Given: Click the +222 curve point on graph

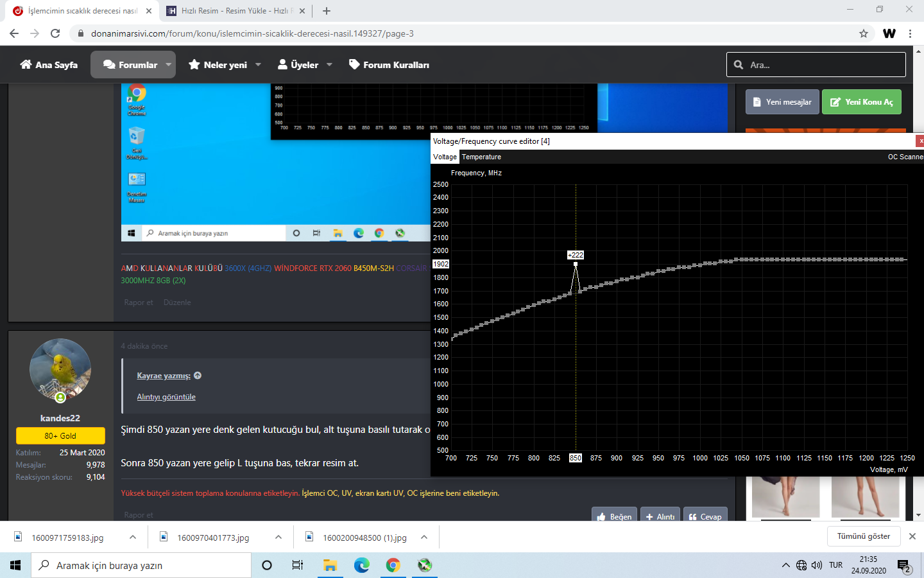Looking at the screenshot, I should pos(576,264).
